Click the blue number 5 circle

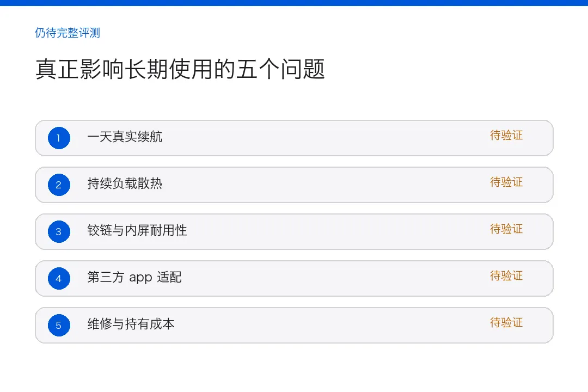(59, 325)
